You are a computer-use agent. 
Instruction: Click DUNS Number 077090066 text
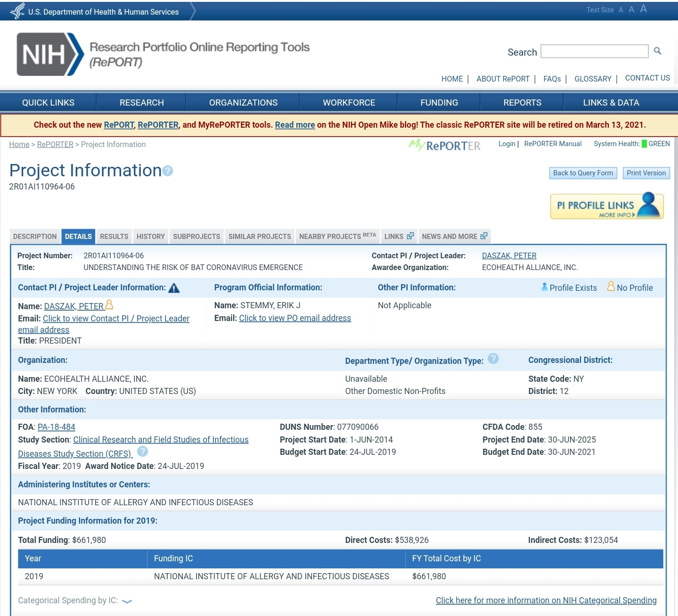(329, 427)
